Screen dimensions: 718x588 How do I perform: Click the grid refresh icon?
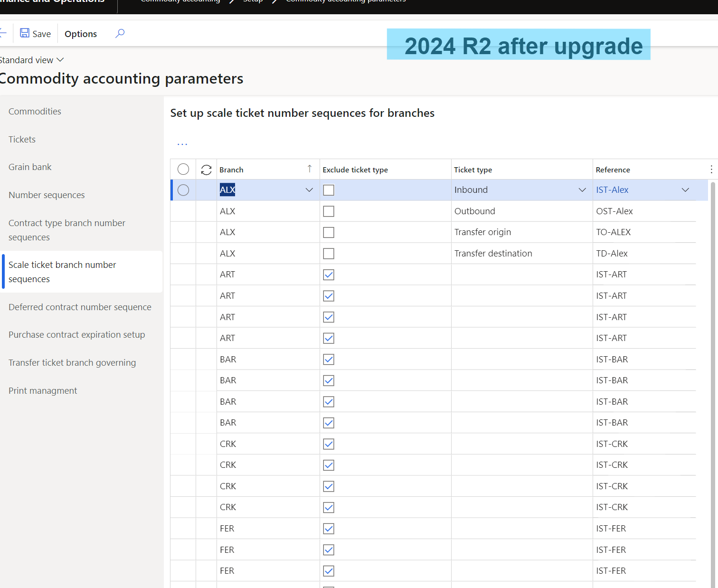coord(206,170)
